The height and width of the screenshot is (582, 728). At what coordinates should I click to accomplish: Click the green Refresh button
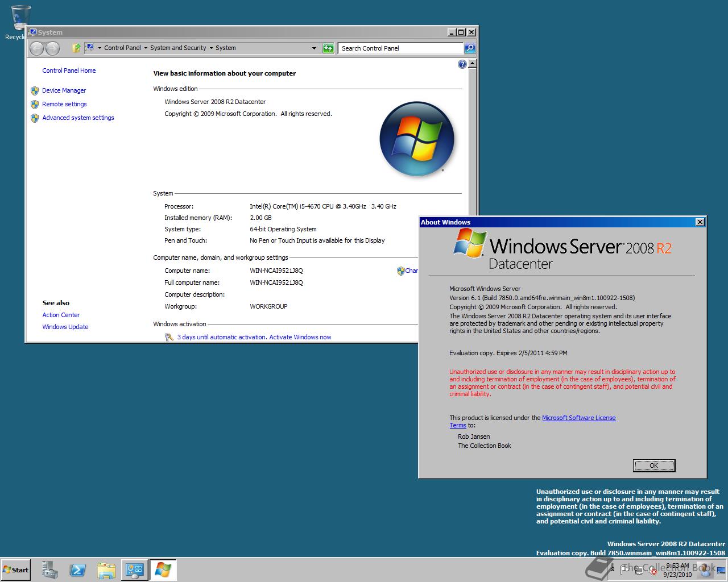(328, 48)
